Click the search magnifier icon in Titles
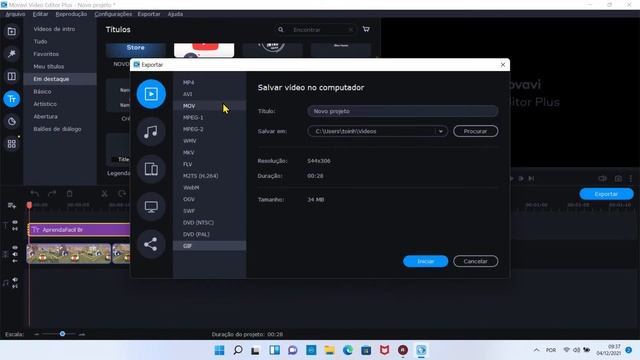 (280, 30)
